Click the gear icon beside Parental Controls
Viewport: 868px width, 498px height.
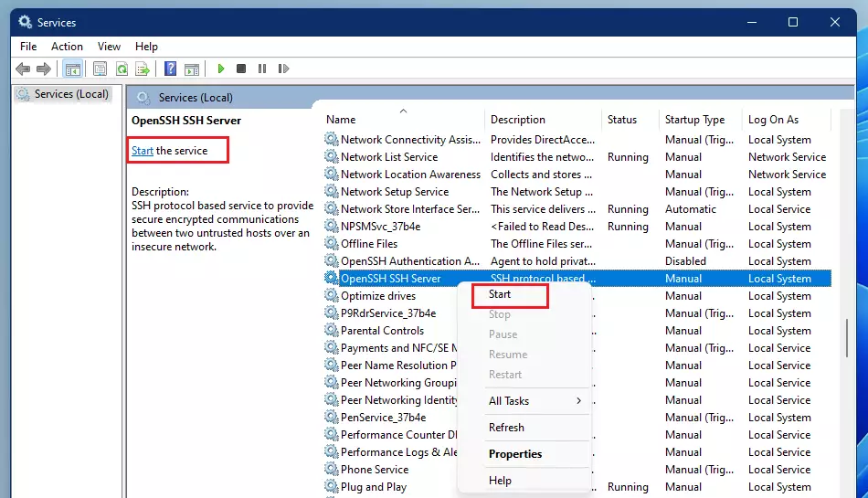point(331,331)
